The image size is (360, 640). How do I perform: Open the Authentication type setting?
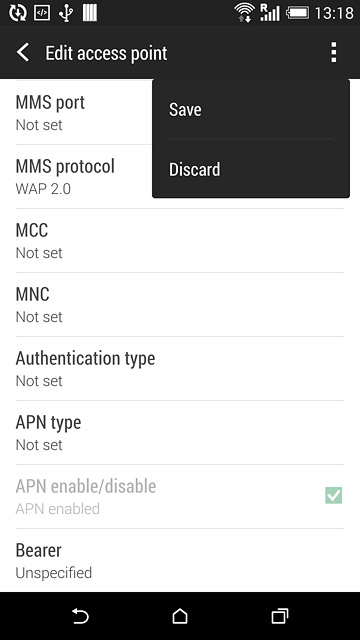[180, 369]
